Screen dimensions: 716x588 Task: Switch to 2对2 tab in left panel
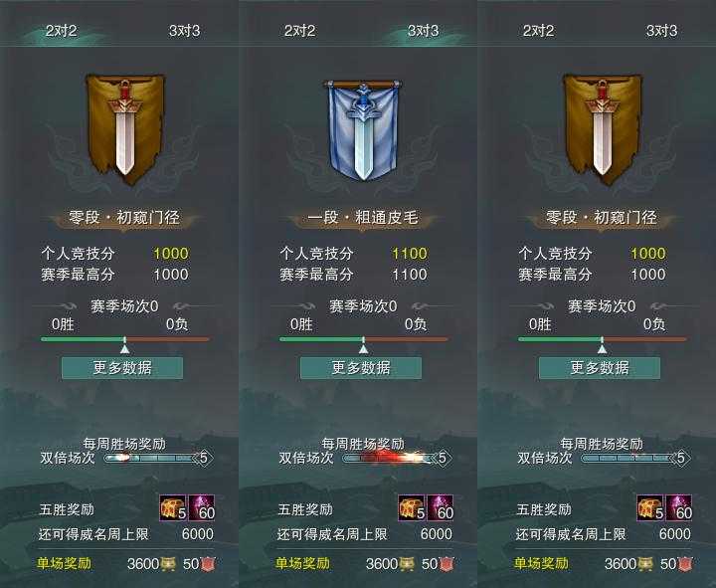(62, 31)
